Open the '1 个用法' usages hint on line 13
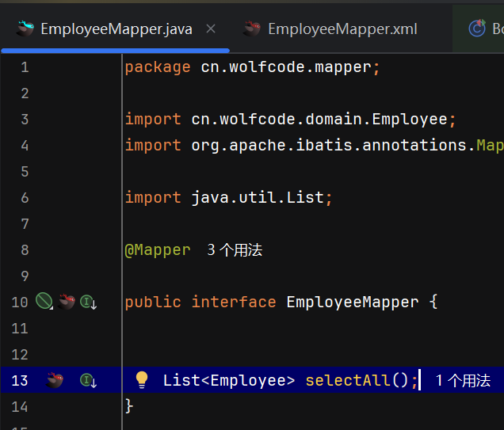This screenshot has height=430, width=504. [463, 381]
